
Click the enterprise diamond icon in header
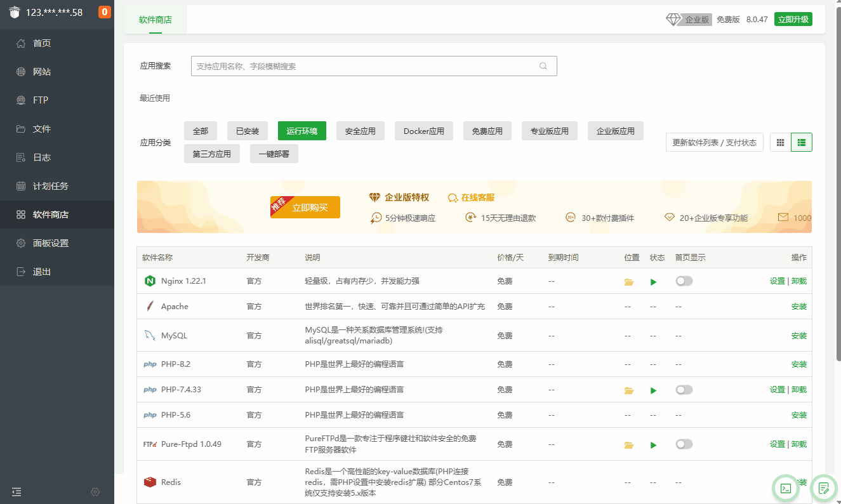673,20
